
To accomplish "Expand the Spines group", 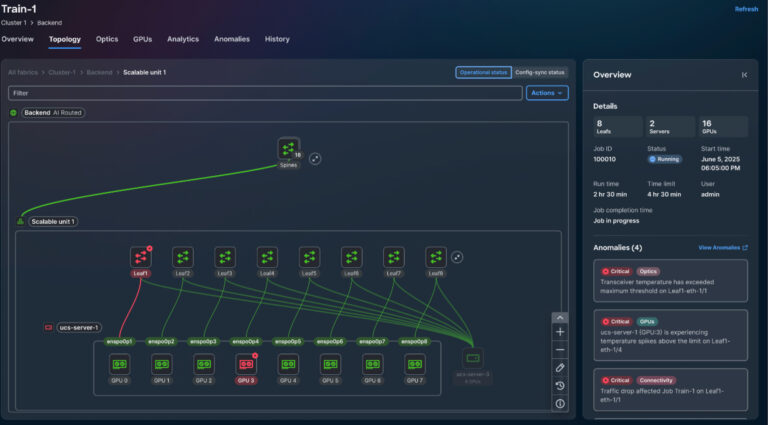I will (x=315, y=158).
